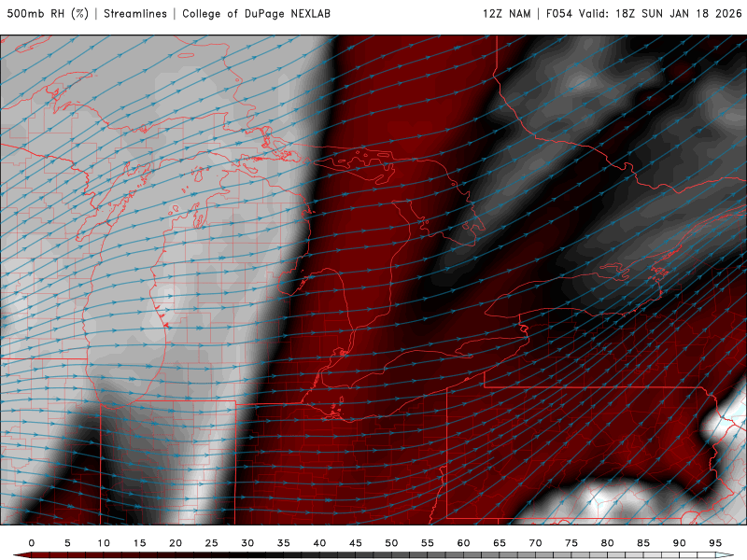
Task: Click the colorbar label "5"
Action: click(67, 543)
